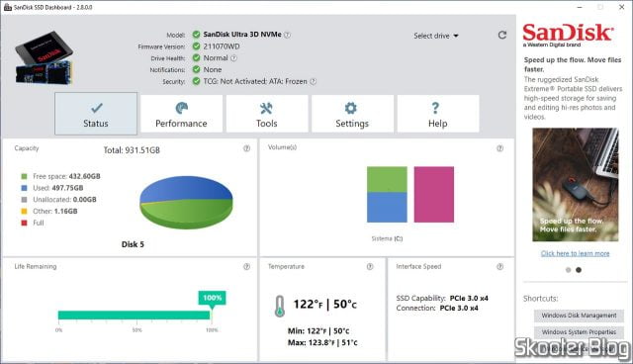Image resolution: width=633 pixels, height=364 pixels.
Task: Click the blue Used legend swatch
Action: click(24, 188)
